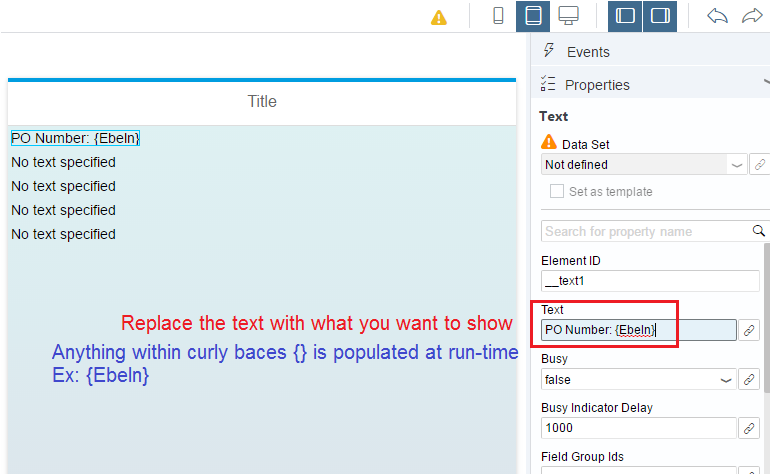771x475 pixels.
Task: Click the binding icon beside Text field
Action: (x=749, y=330)
